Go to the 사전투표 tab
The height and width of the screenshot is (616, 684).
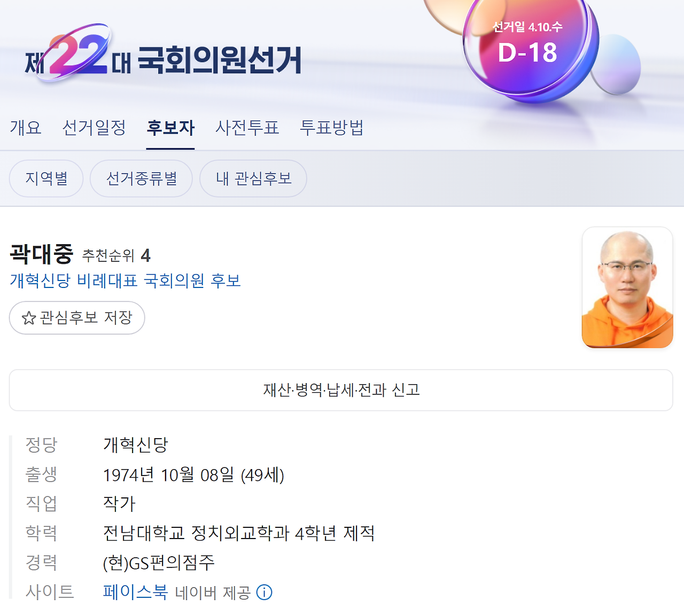[x=247, y=128]
